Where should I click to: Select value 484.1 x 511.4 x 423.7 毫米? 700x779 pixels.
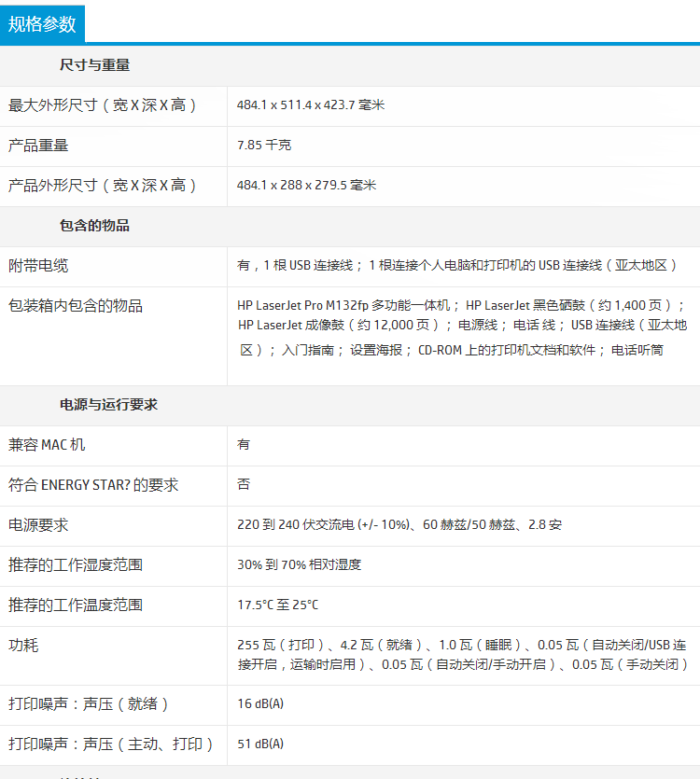[x=311, y=104]
